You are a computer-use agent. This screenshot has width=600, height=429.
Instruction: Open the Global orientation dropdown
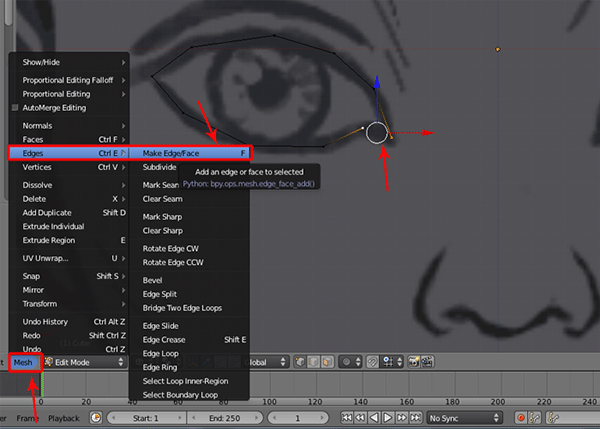[x=266, y=362]
